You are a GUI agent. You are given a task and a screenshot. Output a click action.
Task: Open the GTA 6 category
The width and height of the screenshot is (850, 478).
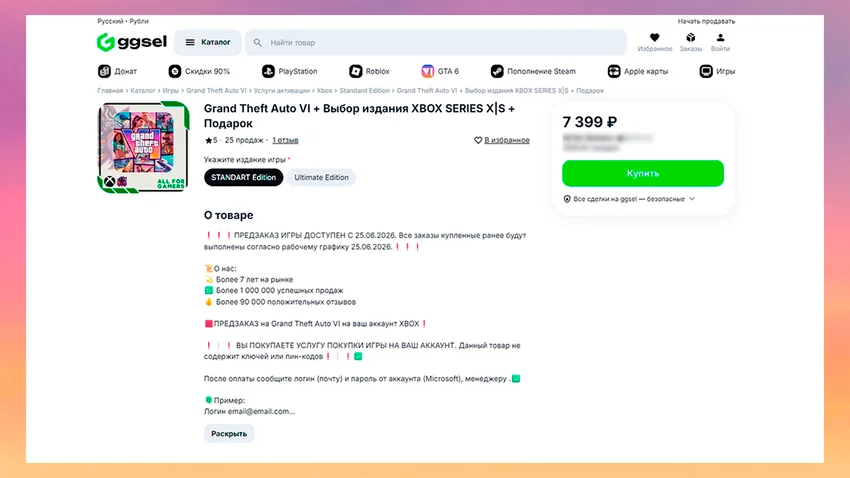[x=440, y=71]
